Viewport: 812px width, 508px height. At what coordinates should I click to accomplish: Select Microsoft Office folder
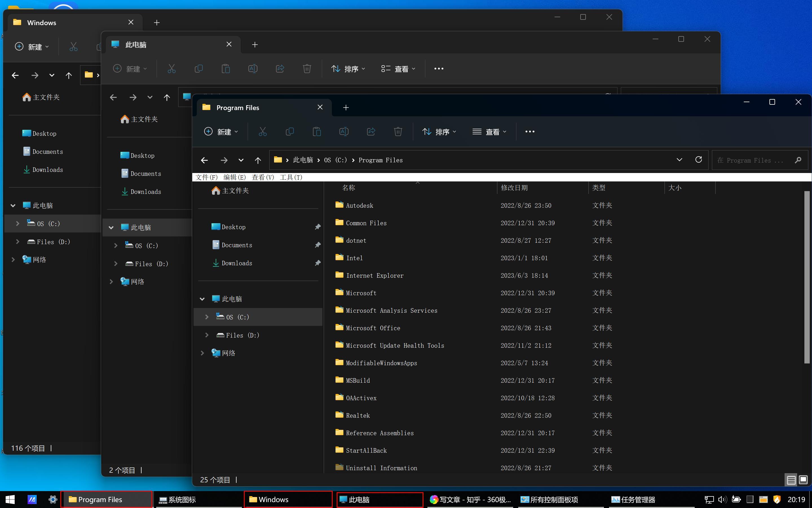(x=373, y=328)
